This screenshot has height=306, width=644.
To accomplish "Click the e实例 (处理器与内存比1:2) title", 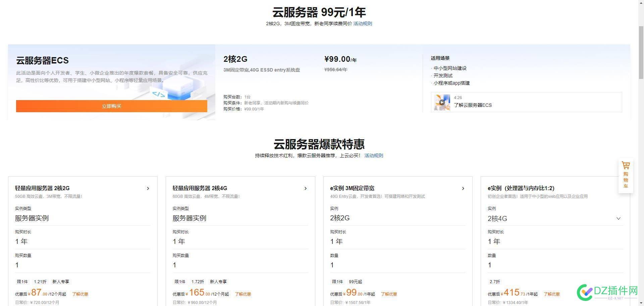I will tap(521, 188).
